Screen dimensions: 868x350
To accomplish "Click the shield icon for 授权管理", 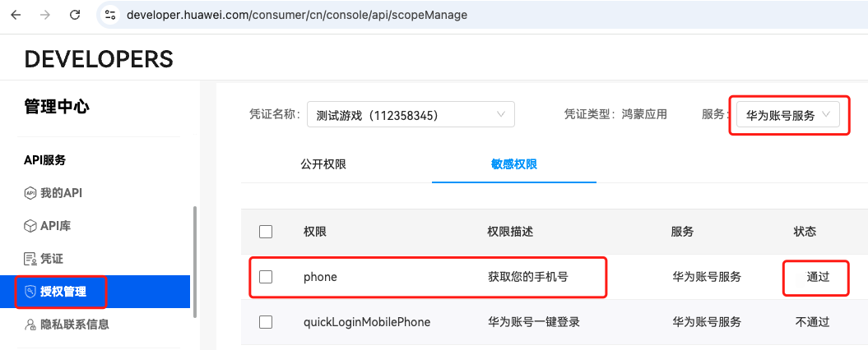I will pyautogui.click(x=30, y=292).
